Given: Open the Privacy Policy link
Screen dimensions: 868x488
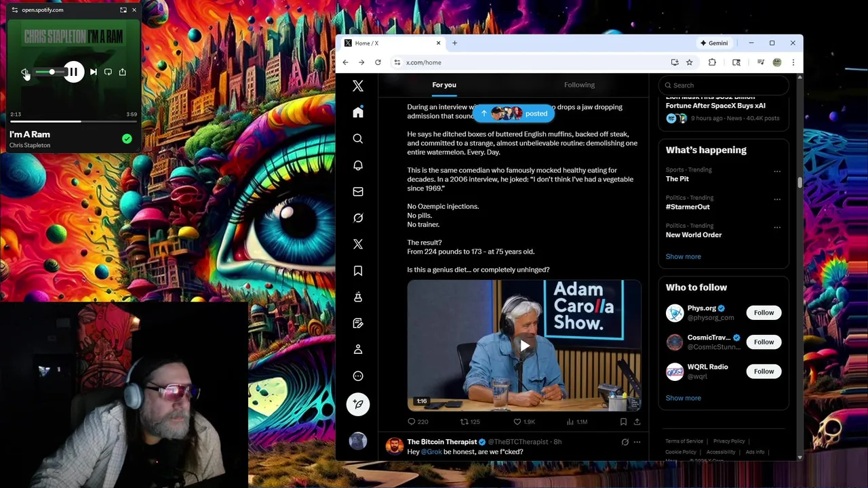Looking at the screenshot, I should pyautogui.click(x=729, y=441).
